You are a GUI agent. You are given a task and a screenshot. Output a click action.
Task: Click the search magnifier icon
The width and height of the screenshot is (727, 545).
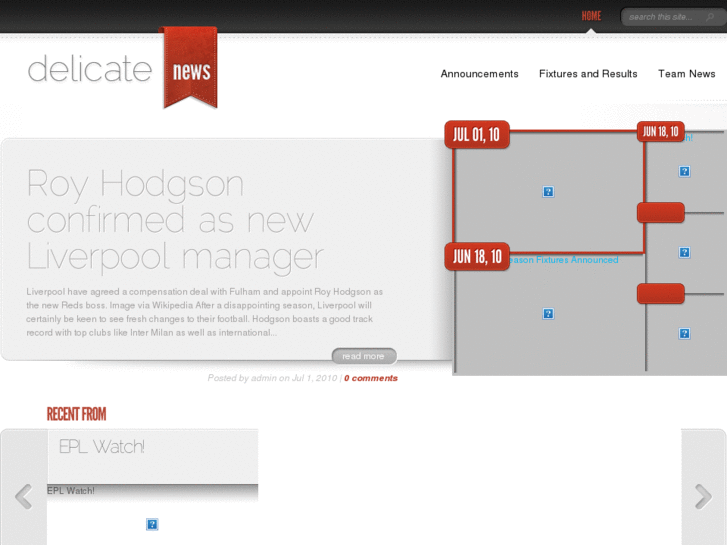coord(709,17)
